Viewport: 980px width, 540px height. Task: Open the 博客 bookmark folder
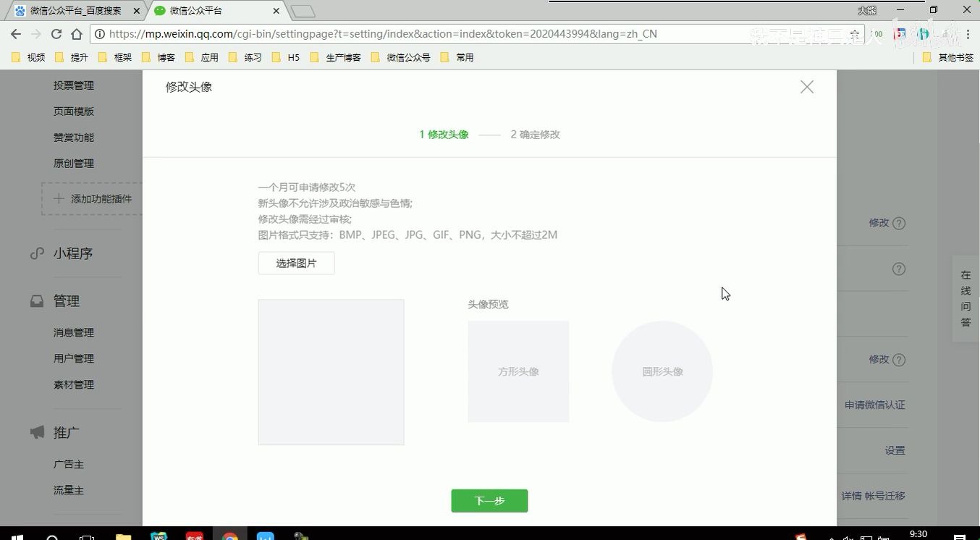[x=159, y=57]
